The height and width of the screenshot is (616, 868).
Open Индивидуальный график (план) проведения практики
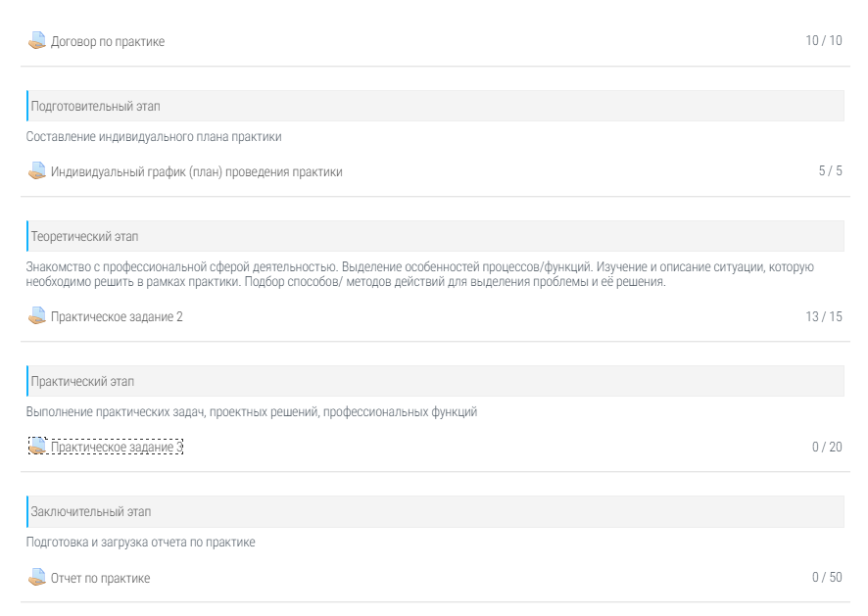[x=197, y=171]
